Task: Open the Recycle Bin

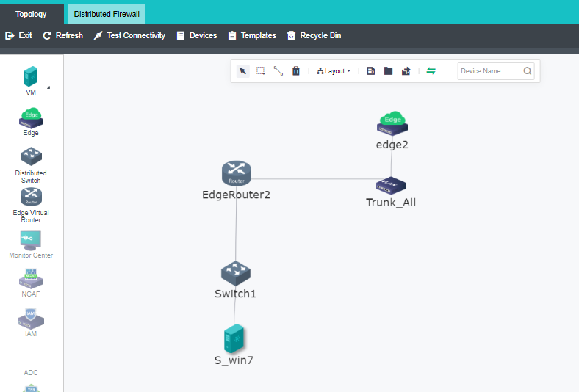Action: pyautogui.click(x=314, y=35)
